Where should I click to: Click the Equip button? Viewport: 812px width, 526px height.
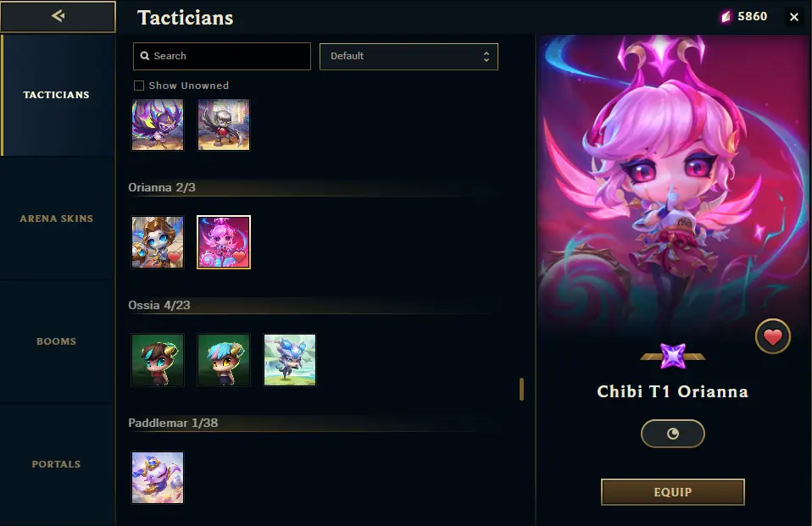(673, 492)
